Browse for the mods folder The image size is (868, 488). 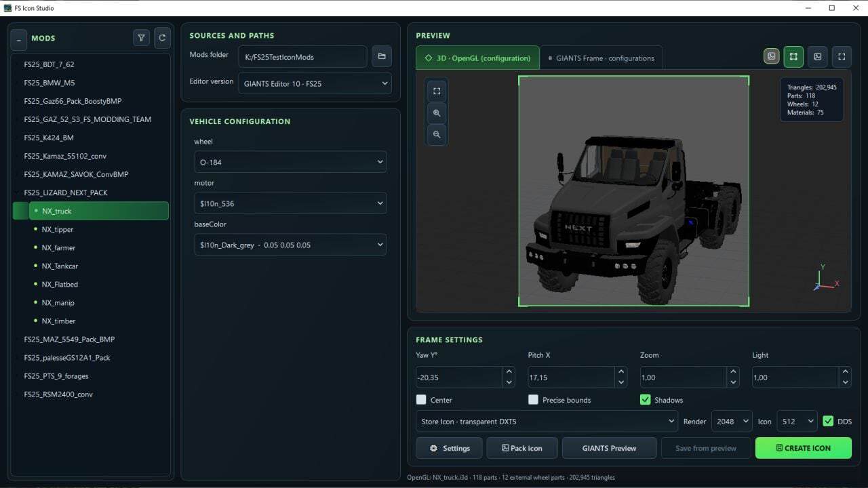[382, 56]
